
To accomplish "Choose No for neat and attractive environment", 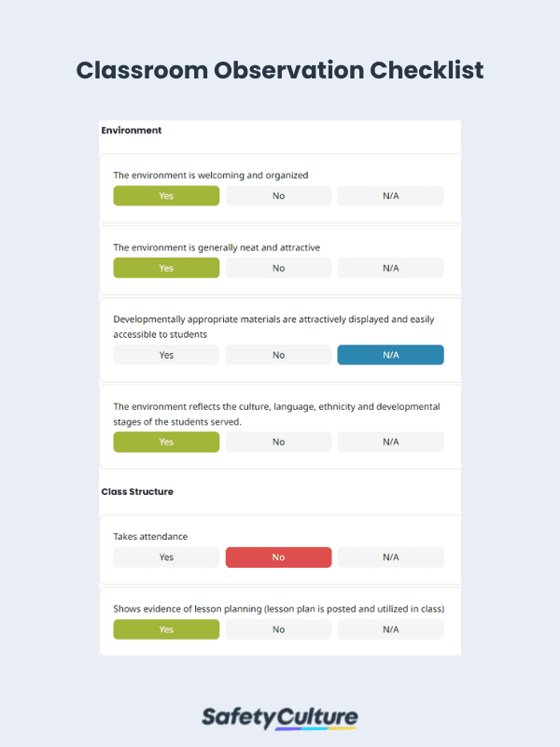I will point(278,268).
